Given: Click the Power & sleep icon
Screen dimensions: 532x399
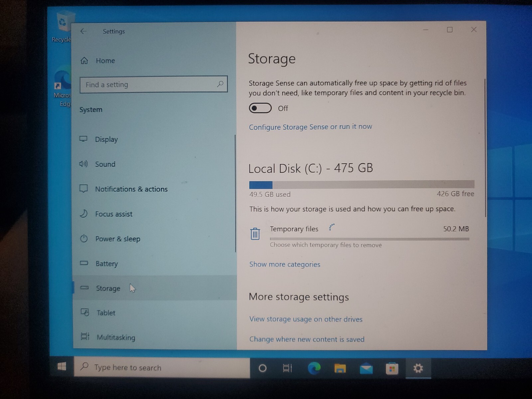Looking at the screenshot, I should tap(84, 238).
